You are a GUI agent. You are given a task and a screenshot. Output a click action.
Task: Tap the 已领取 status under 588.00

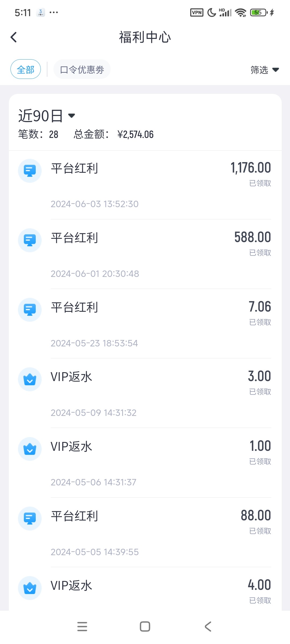click(x=260, y=253)
